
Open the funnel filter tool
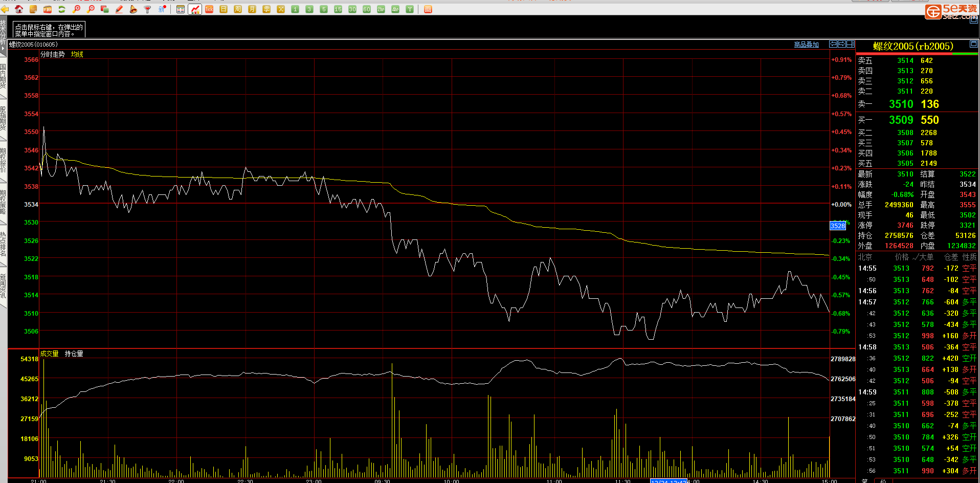click(x=148, y=9)
